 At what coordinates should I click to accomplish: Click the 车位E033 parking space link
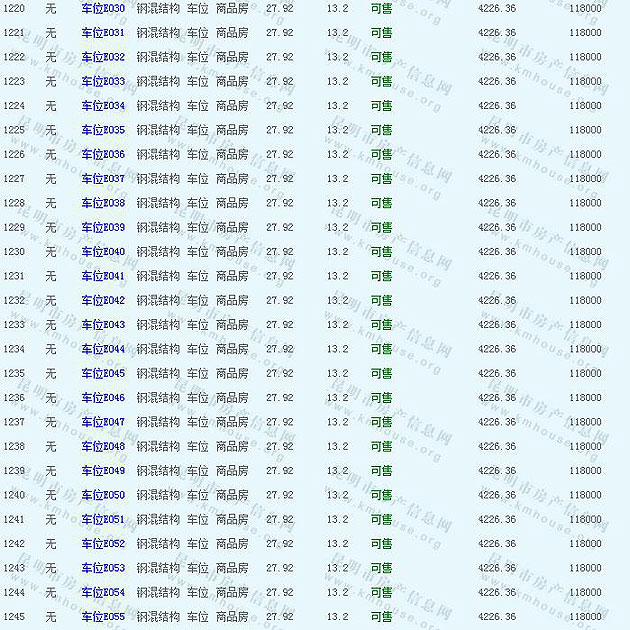point(103,81)
